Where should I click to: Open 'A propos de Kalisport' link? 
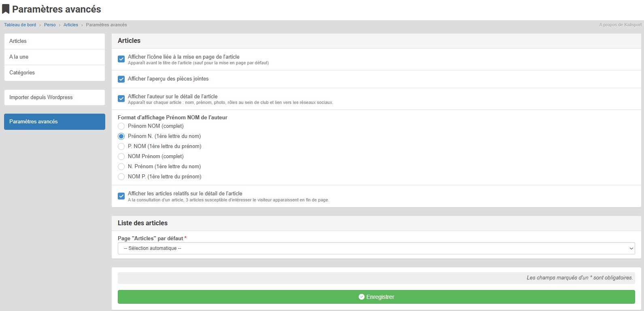[620, 25]
